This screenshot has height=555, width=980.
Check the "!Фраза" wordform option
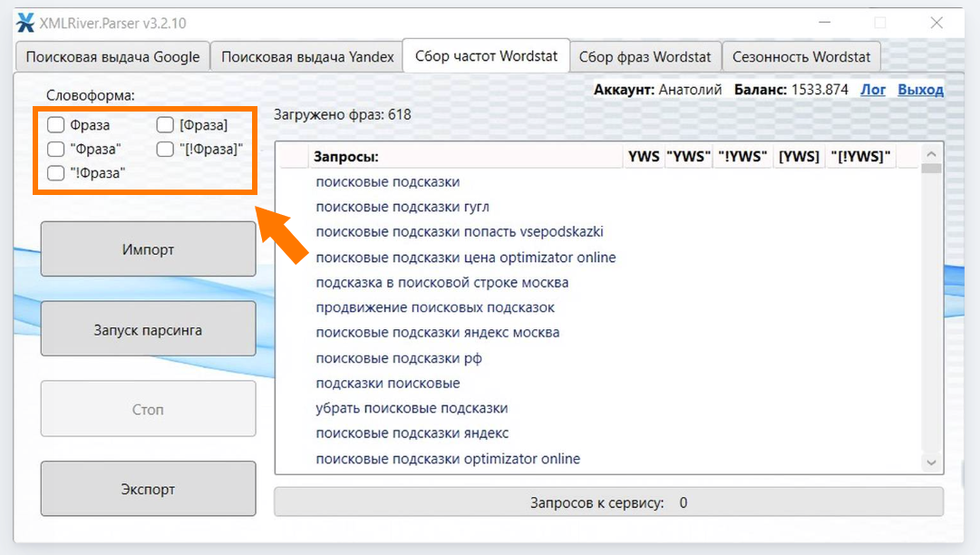(56, 172)
